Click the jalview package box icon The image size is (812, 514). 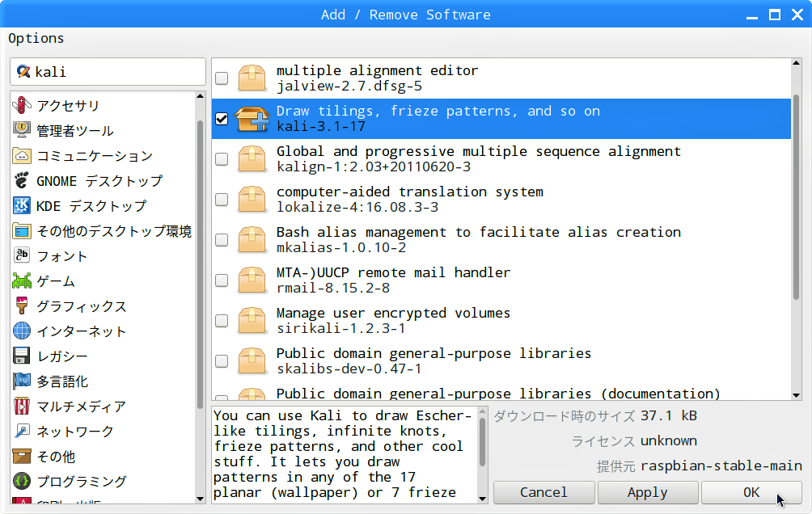coord(252,78)
